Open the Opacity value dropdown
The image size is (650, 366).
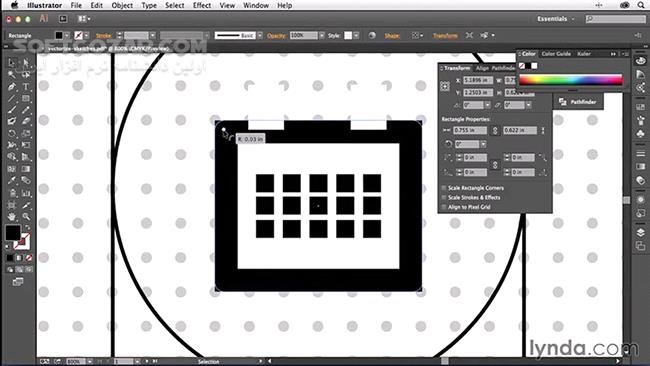coord(321,36)
